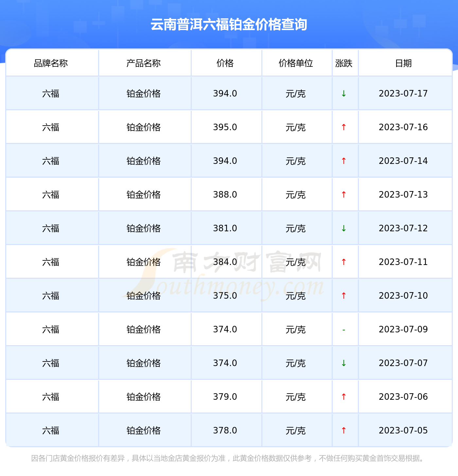The height and width of the screenshot is (476, 458).
Task: Select the date 2023-07-06
Action: (x=403, y=397)
